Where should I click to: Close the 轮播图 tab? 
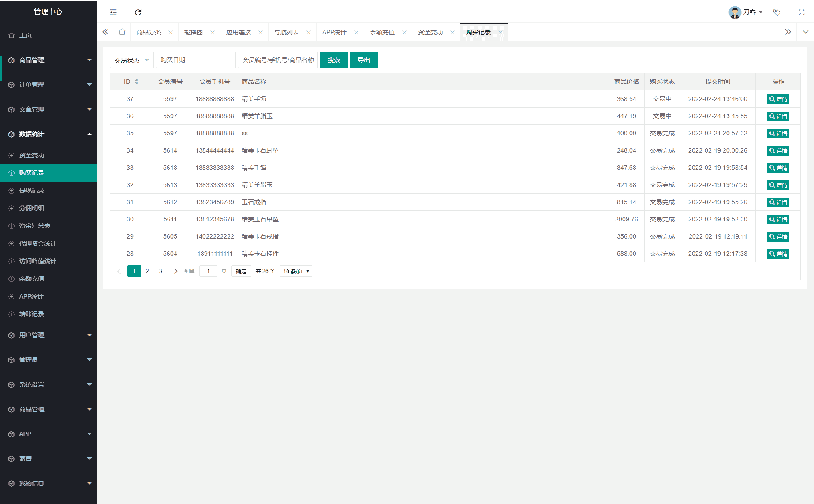pos(213,33)
